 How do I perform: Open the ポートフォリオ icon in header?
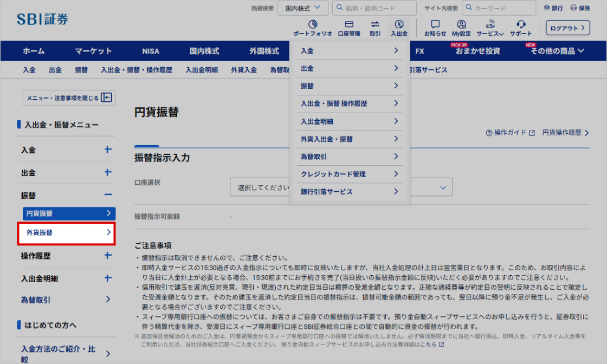(312, 25)
